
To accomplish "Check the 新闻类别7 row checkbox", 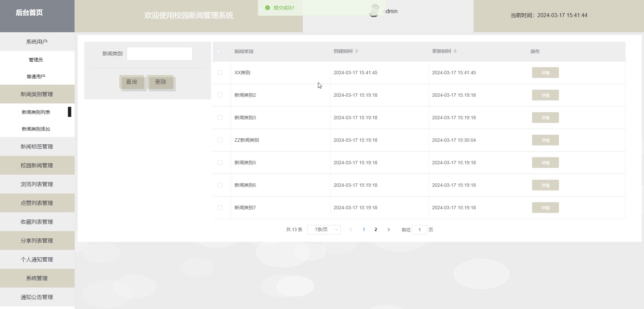I will [220, 208].
